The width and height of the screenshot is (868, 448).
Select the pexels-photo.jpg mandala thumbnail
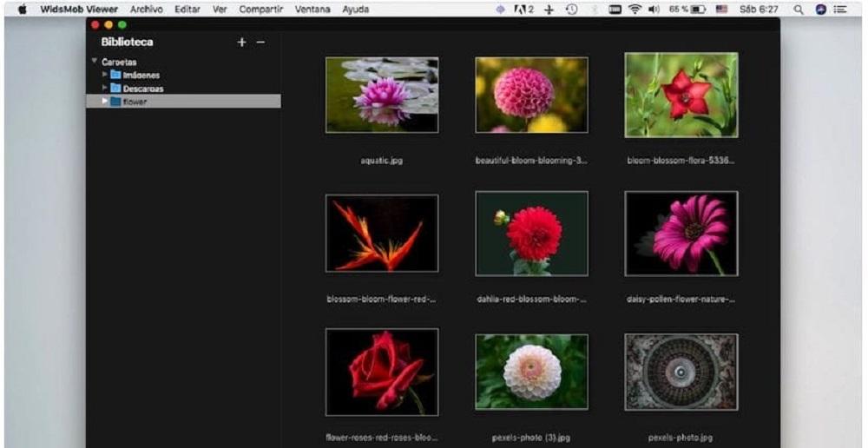click(x=681, y=372)
